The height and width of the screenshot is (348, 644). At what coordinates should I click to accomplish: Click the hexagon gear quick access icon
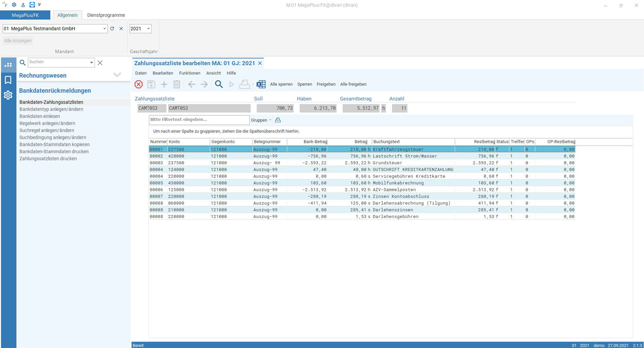coord(14,5)
